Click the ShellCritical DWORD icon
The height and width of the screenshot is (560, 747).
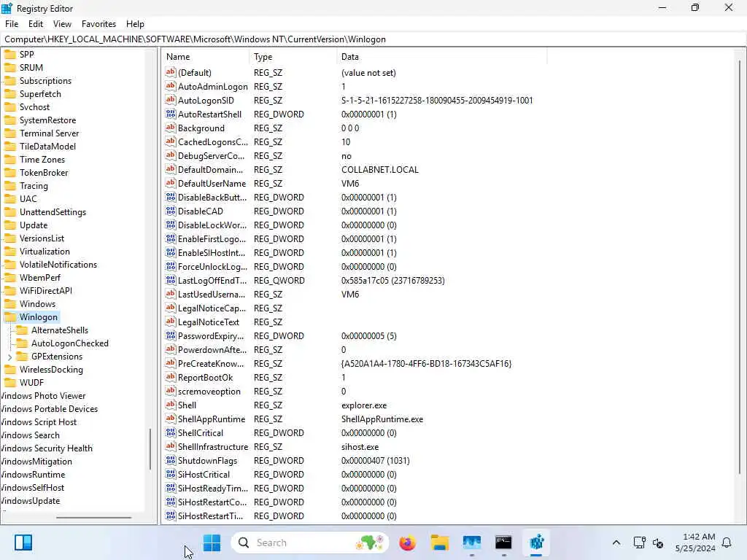[171, 432]
